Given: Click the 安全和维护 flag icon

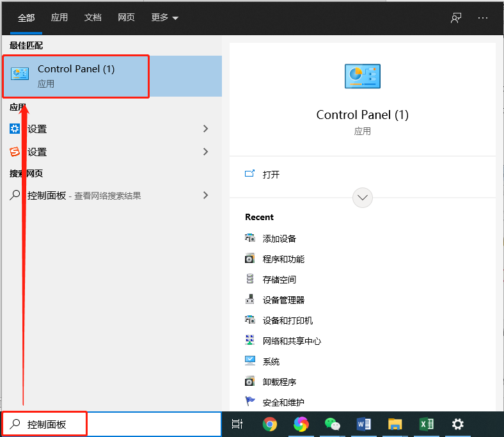Looking at the screenshot, I should (249, 401).
